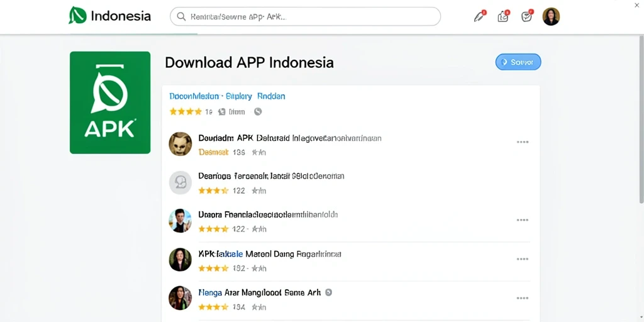Open the Ueaora Fnancladoecta title
This screenshot has height=322, width=644.
(268, 214)
